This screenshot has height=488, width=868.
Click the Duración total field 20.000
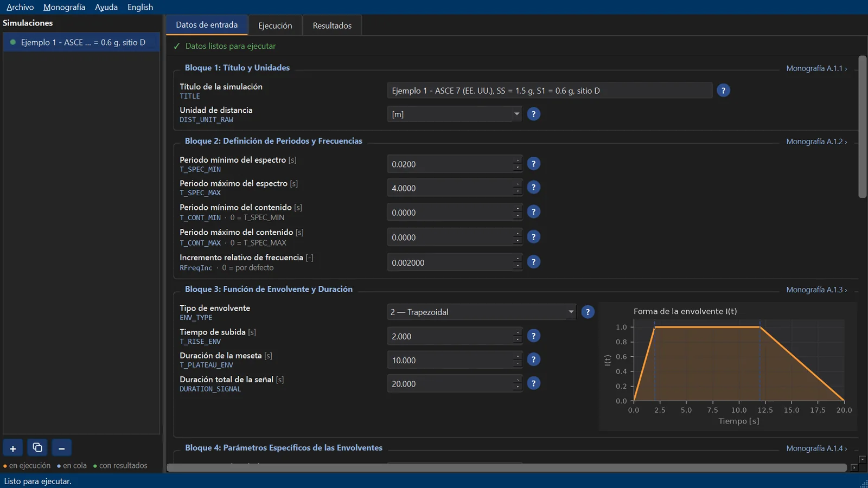pyautogui.click(x=455, y=384)
